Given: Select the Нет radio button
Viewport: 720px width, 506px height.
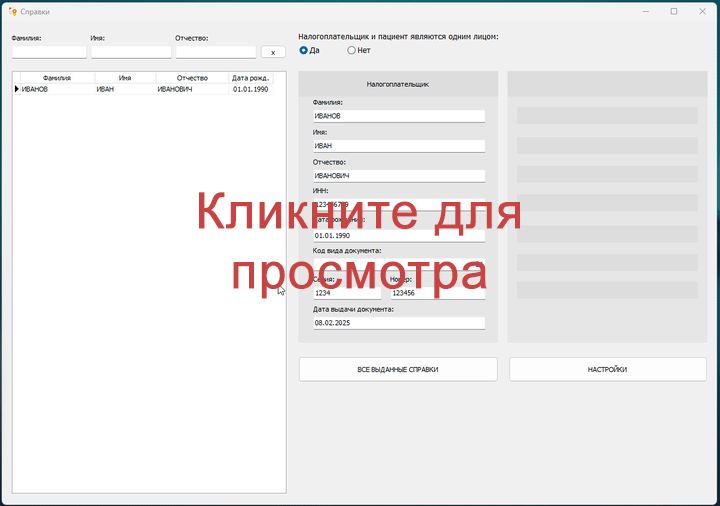Looking at the screenshot, I should pos(351,50).
